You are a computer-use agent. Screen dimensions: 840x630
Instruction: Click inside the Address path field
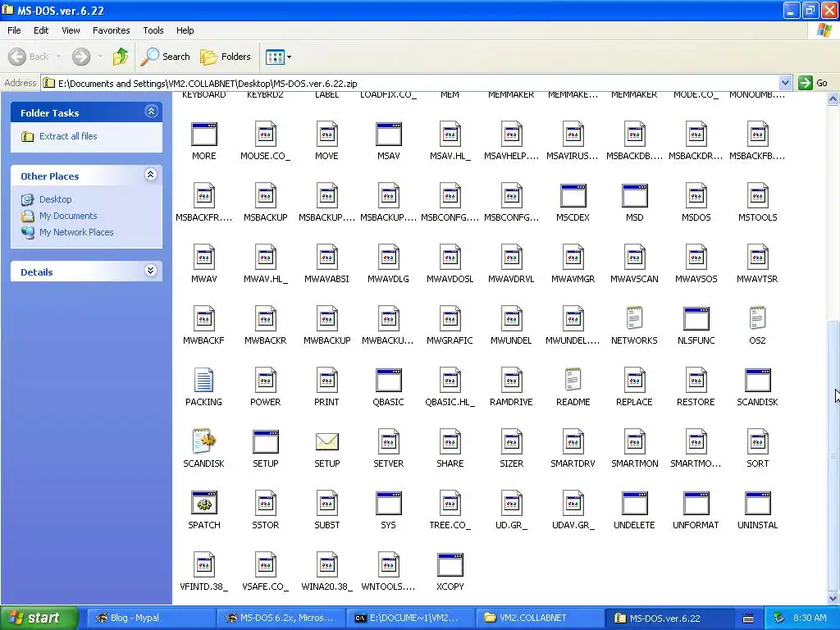410,83
